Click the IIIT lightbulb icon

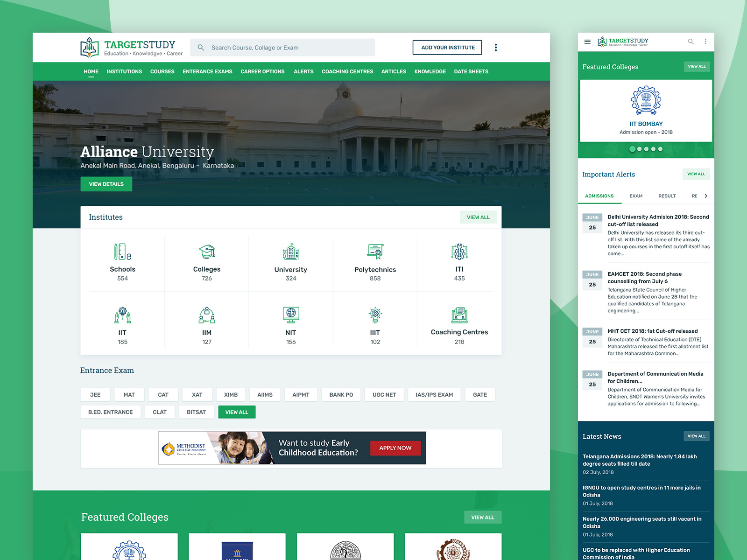(x=375, y=315)
